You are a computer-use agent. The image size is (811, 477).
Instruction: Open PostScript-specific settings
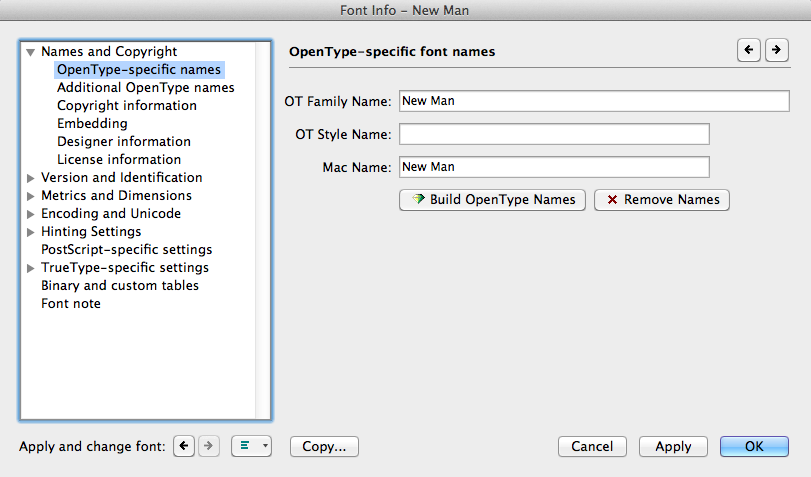(126, 250)
